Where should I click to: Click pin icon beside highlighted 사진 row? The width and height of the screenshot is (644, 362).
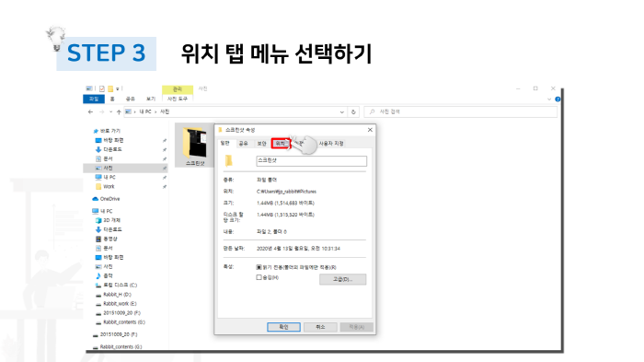(165, 169)
